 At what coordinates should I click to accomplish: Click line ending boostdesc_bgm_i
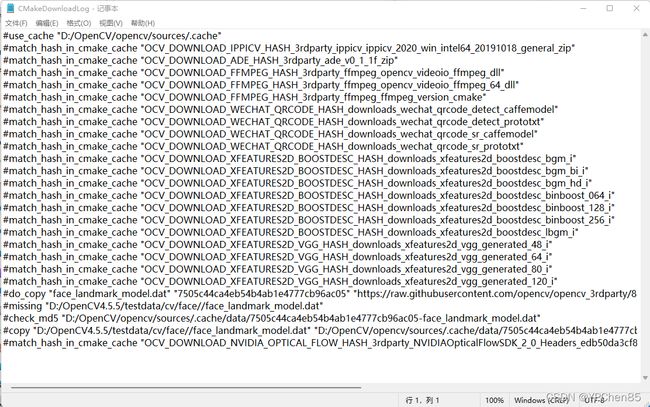point(289,159)
